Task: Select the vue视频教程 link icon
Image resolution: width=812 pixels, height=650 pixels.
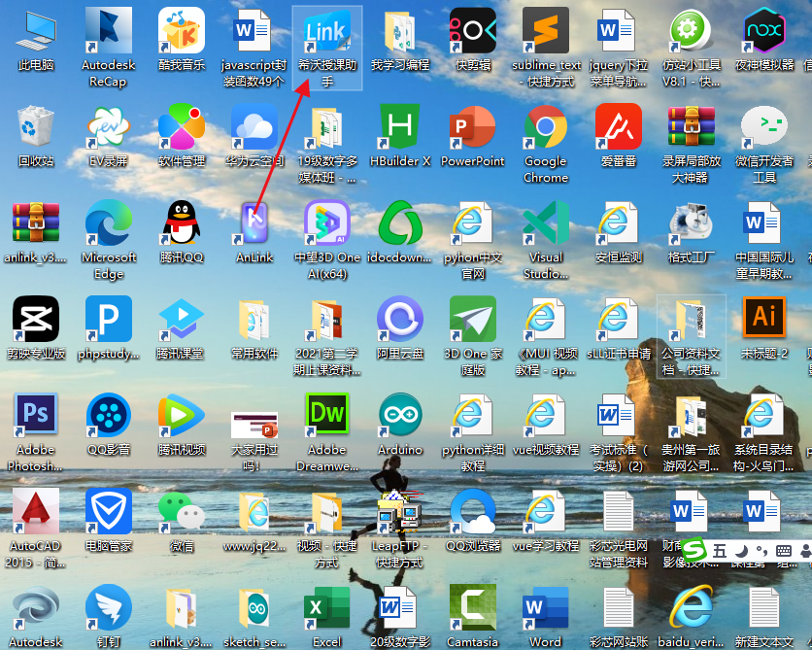Action: pyautogui.click(x=545, y=416)
